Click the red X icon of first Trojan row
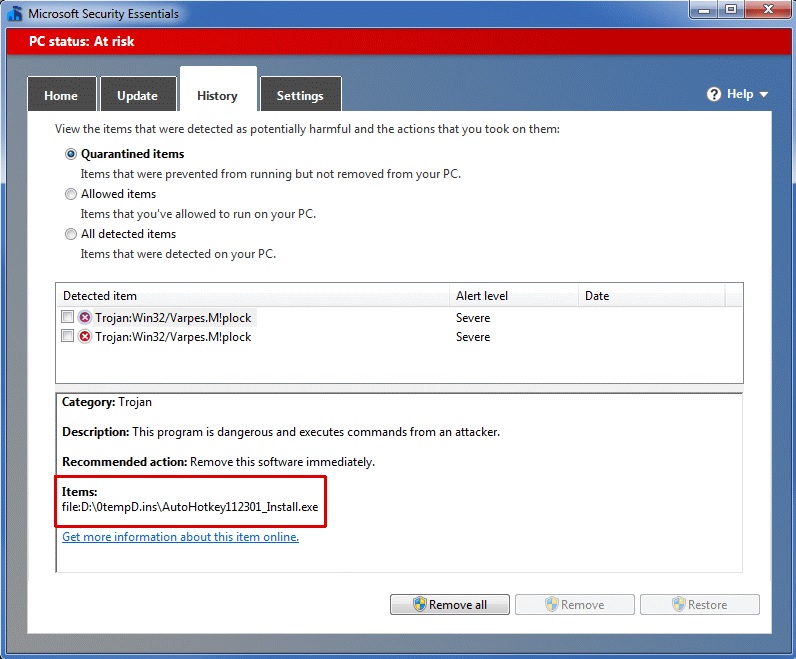The height and width of the screenshot is (659, 796). click(85, 318)
